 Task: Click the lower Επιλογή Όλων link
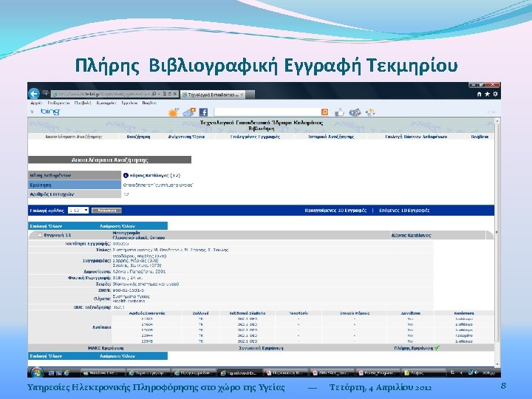[x=46, y=356]
